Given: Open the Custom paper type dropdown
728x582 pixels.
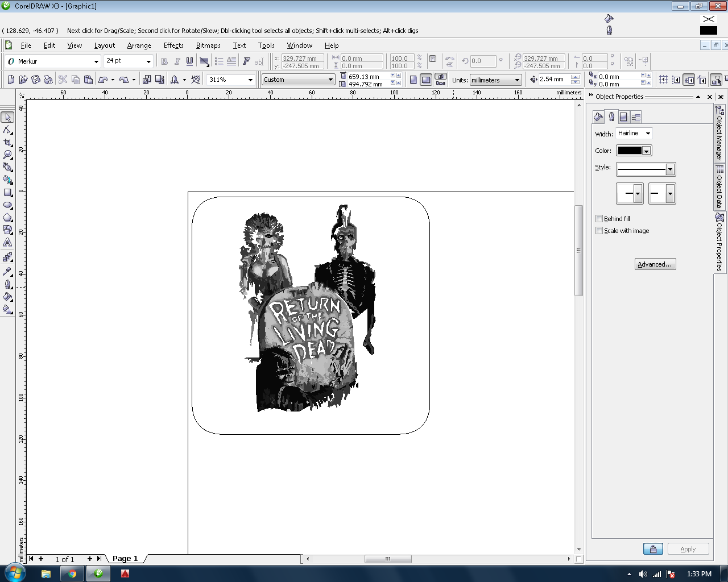Looking at the screenshot, I should tap(330, 80).
